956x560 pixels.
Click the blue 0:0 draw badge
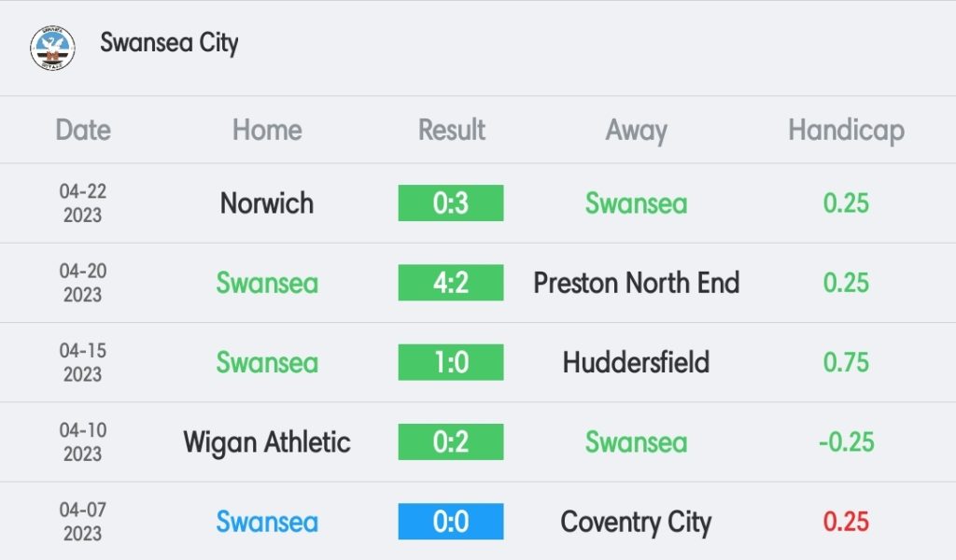tap(451, 522)
